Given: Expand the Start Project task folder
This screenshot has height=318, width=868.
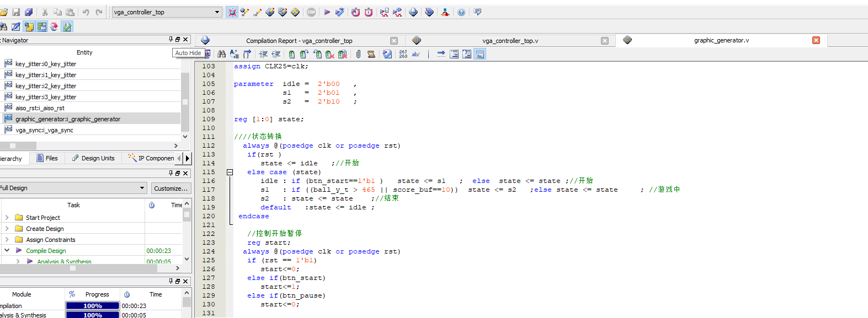Looking at the screenshot, I should pos(7,218).
